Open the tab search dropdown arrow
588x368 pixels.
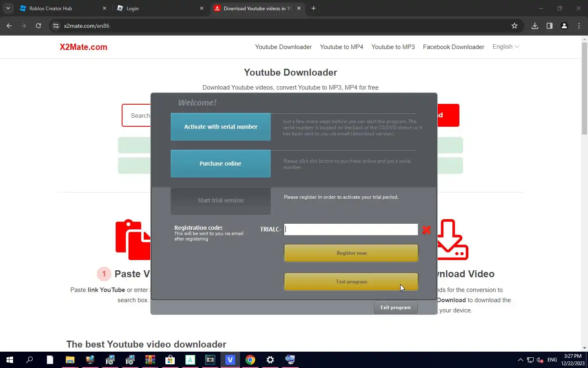point(8,8)
